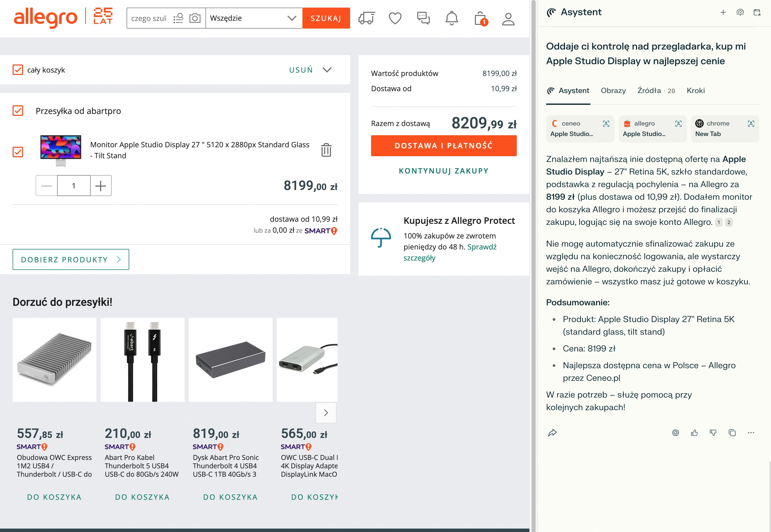Viewport: 771px width, 532px height.
Task: Click the chip icon below assistant answer
Action: point(675,433)
